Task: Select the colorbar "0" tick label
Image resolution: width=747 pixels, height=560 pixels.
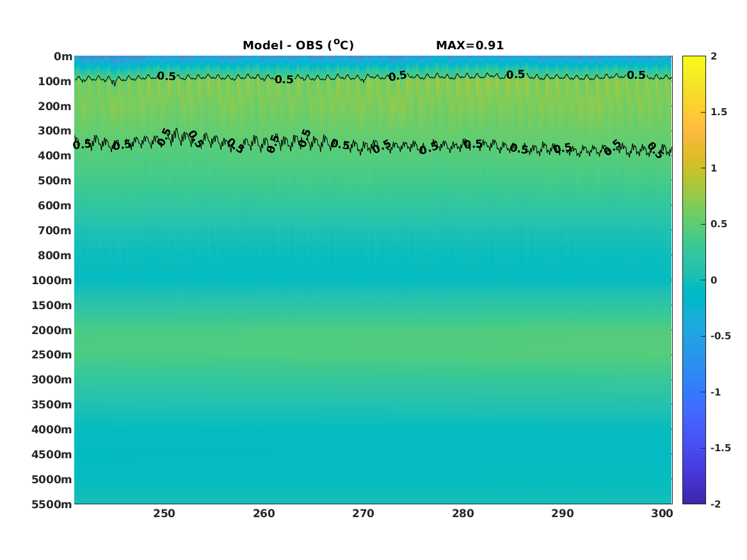Action: 714,280
